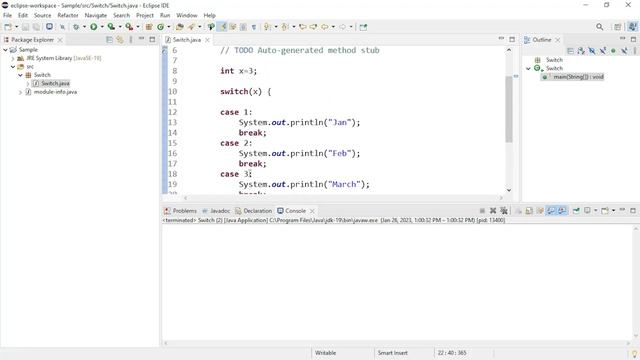640x360 pixels.
Task: Toggle Link with Editor in Package Explorer
Action: (120, 40)
